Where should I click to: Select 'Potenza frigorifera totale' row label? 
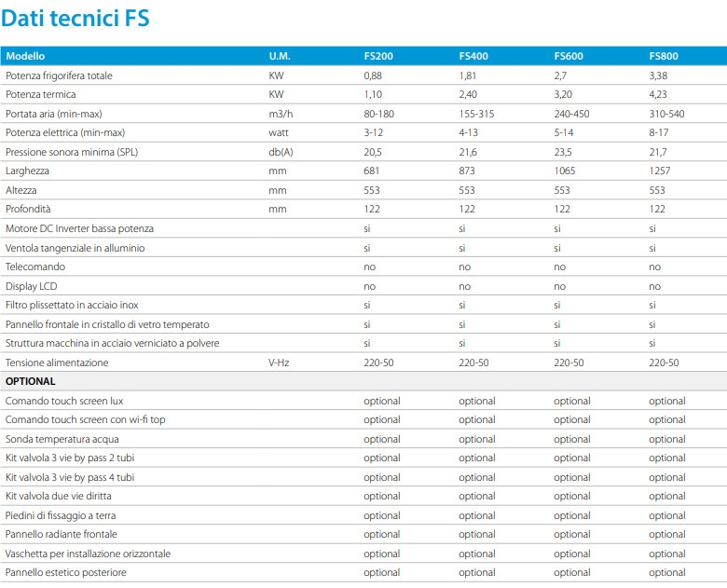coord(59,75)
